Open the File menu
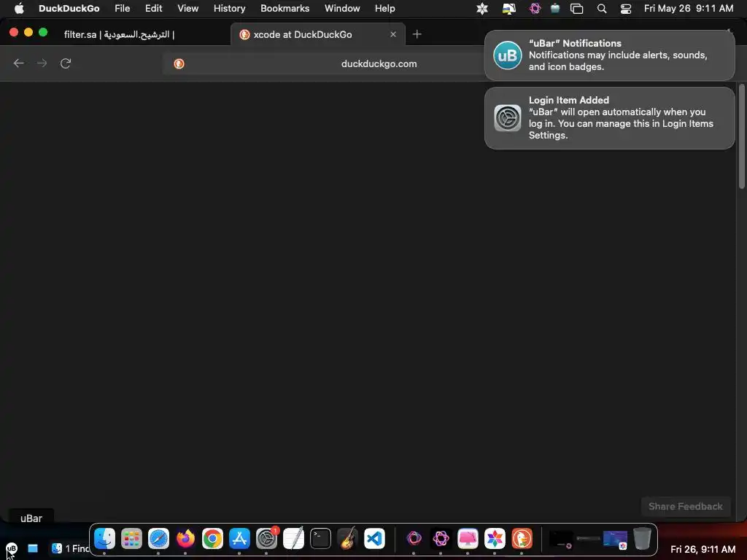 click(x=123, y=8)
